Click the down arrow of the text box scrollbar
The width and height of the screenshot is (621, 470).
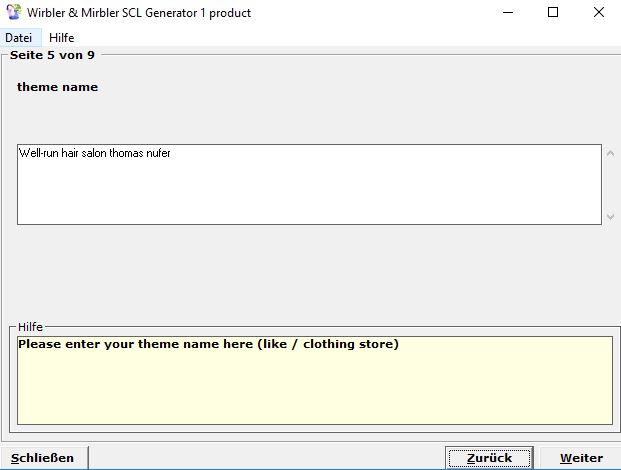[610, 217]
